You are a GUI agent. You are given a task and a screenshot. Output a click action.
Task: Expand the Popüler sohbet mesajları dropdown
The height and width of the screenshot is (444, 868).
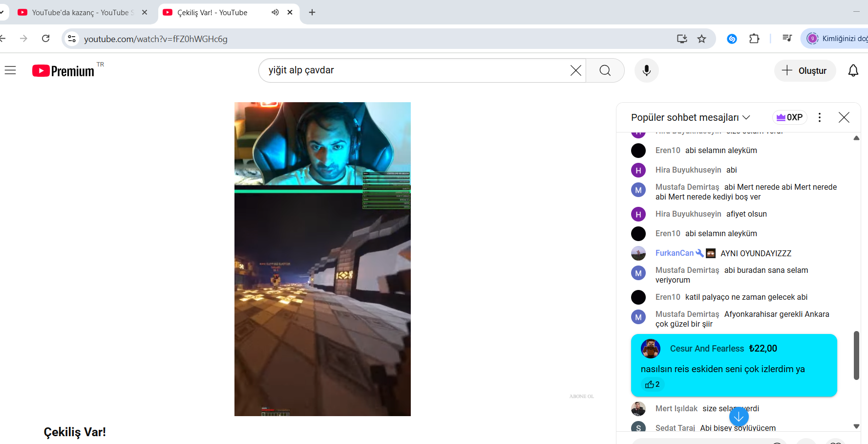(690, 117)
